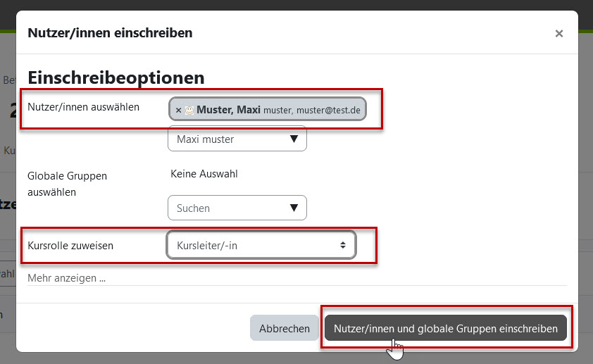Viewport: 593px width, 364px height.
Task: Open the Kursleiter/-in course role dropdown
Action: click(x=261, y=245)
